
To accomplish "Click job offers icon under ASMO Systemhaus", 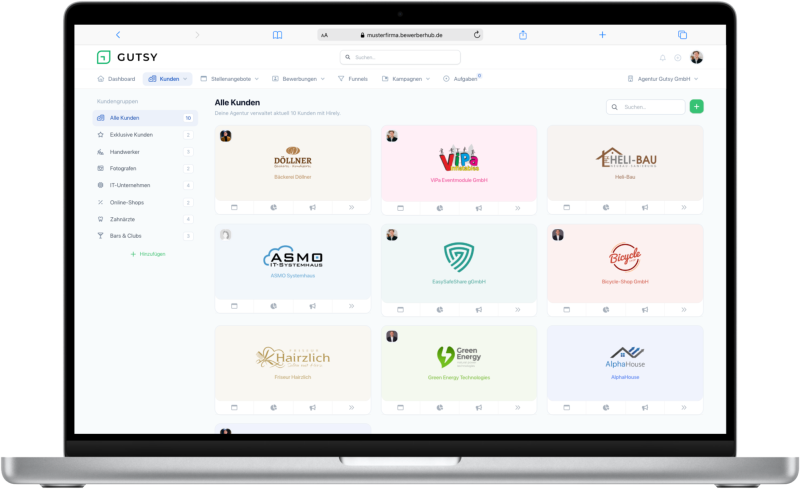I will tap(234, 306).
